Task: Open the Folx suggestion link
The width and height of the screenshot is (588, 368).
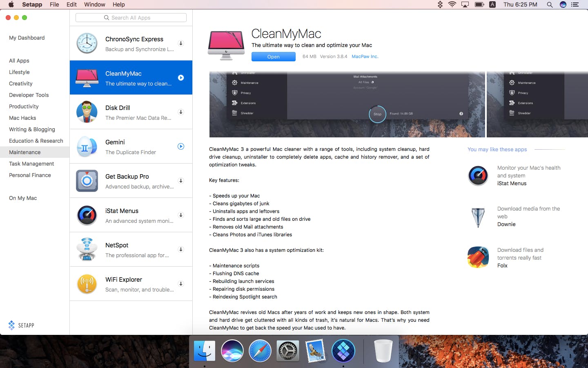Action: (502, 265)
